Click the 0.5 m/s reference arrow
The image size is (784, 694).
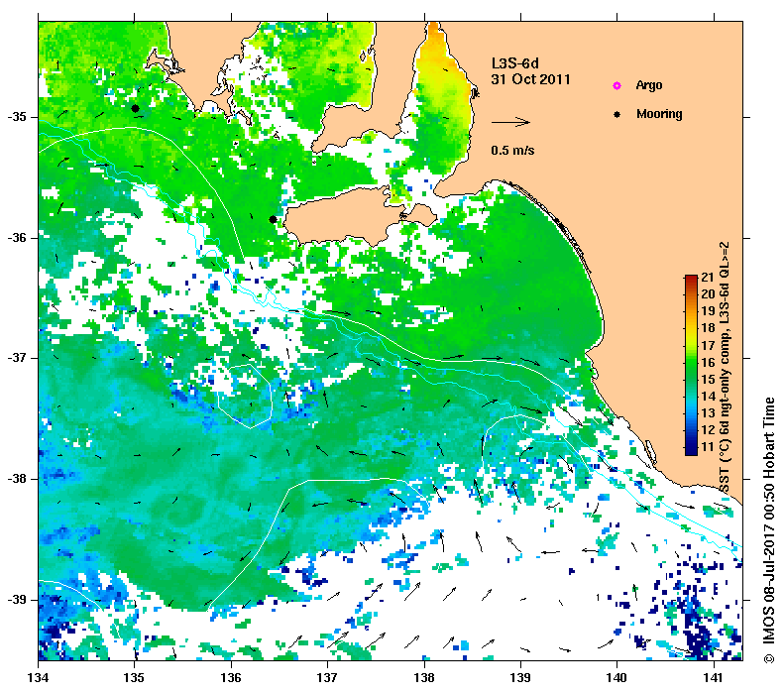[x=510, y=122]
